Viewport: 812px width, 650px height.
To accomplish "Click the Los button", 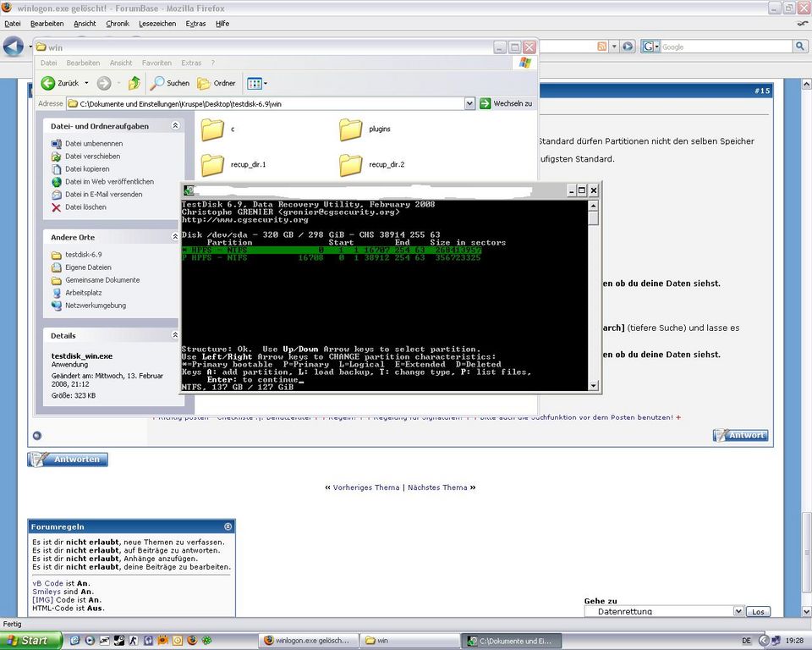I will [x=758, y=612].
